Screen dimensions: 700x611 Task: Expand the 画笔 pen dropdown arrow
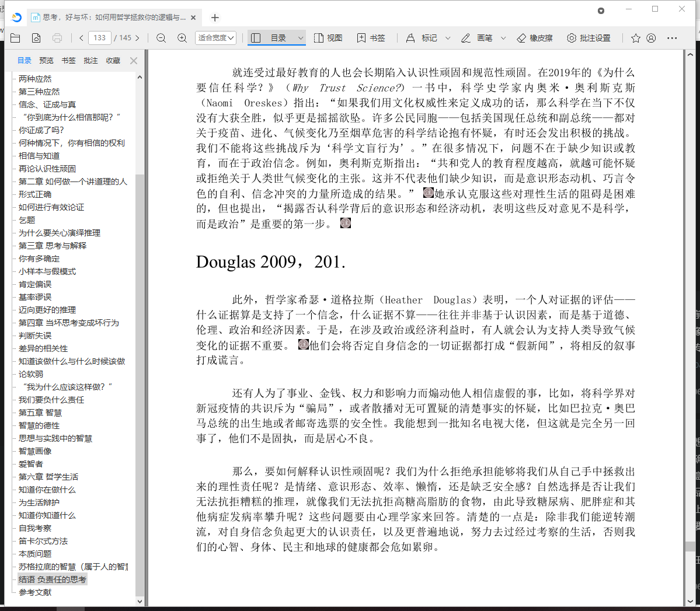click(x=503, y=38)
